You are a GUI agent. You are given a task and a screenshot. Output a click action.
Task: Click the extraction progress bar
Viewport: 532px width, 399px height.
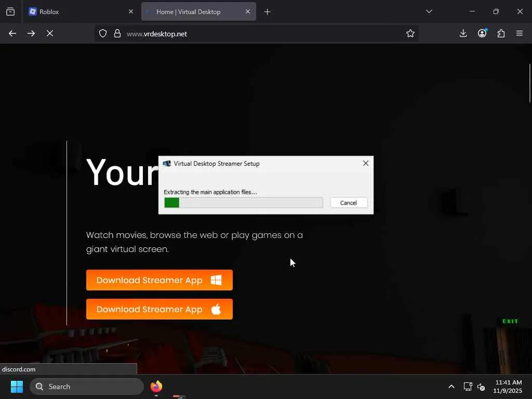pyautogui.click(x=243, y=203)
